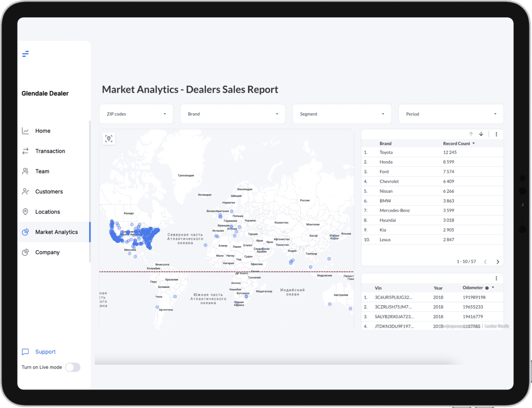Select the Toyota row in brand table
Screen dimensions: 532x408
click(x=386, y=153)
